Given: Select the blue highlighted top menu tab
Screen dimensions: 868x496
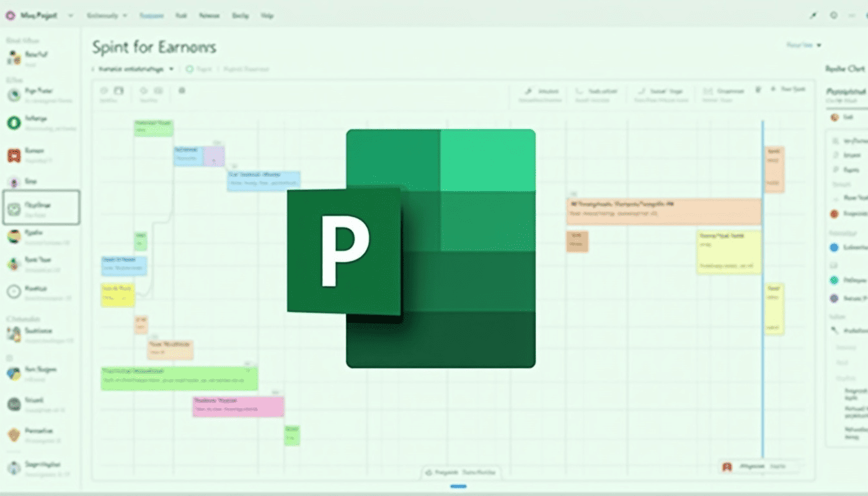Looking at the screenshot, I should pyautogui.click(x=152, y=15).
